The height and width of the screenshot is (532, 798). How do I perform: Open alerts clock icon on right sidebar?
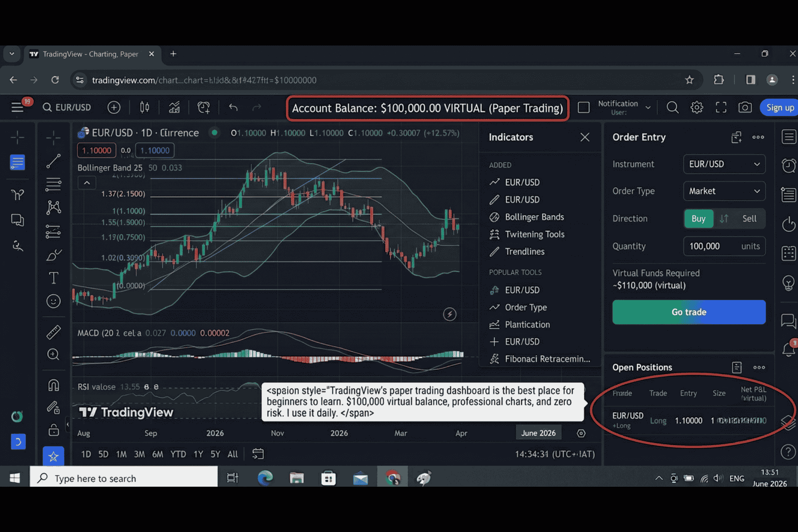coord(788,165)
